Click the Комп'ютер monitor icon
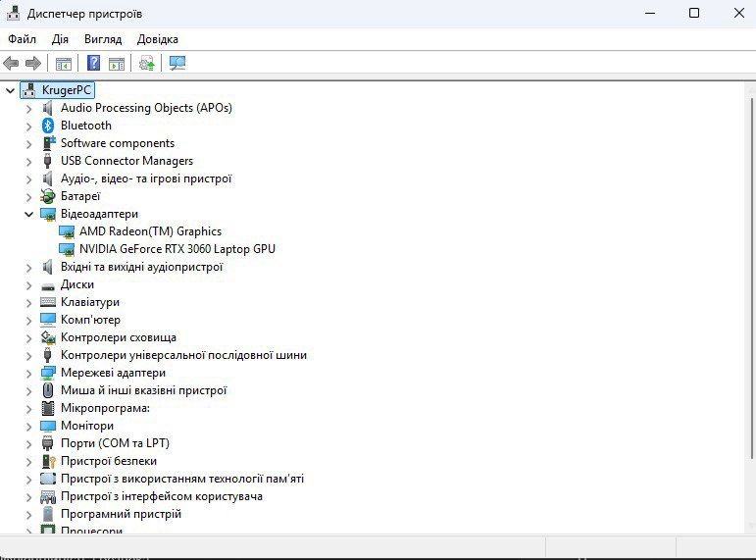The width and height of the screenshot is (756, 560). 48,320
